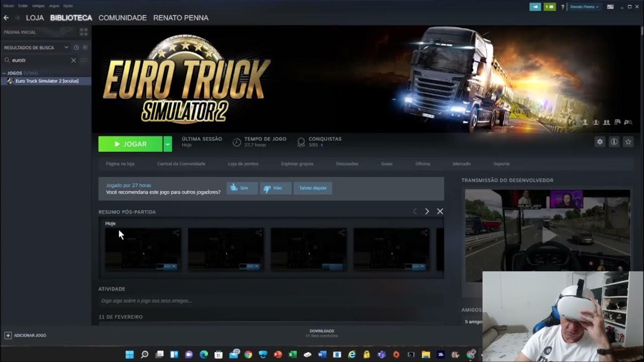Open Steam menu
The height and width of the screenshot is (362, 644).
point(9,6)
